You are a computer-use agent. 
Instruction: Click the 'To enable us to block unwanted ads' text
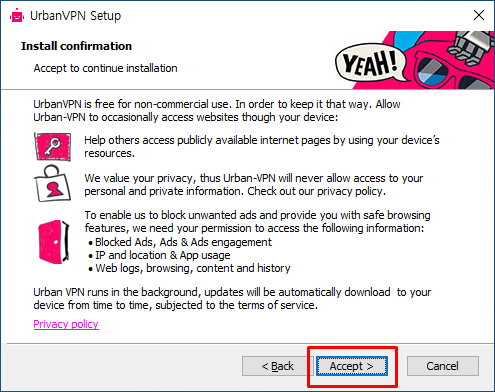257,222
